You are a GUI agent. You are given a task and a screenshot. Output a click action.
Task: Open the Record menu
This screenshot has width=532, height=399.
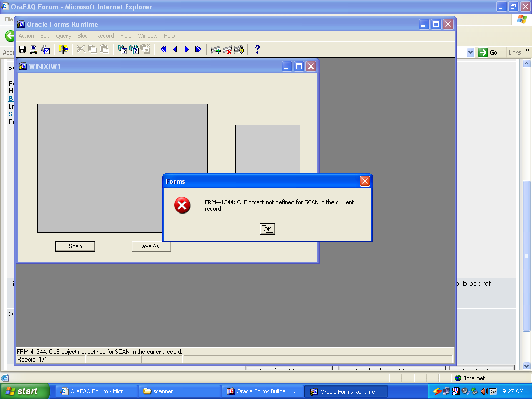tap(105, 36)
